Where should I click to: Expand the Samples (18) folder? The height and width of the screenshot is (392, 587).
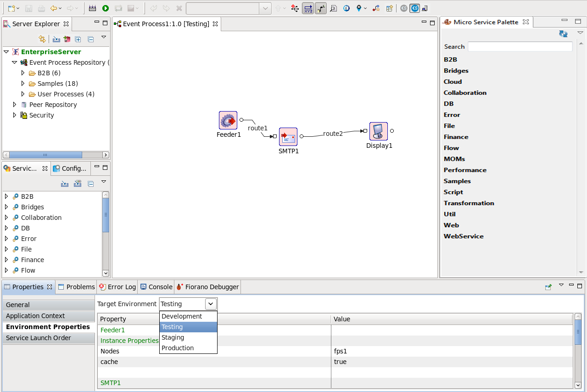[23, 84]
